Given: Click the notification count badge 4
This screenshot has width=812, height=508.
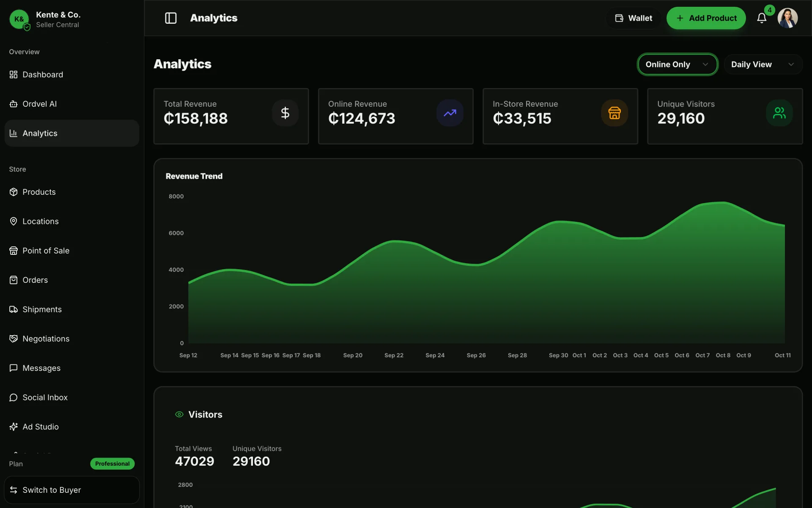Looking at the screenshot, I should 769,10.
